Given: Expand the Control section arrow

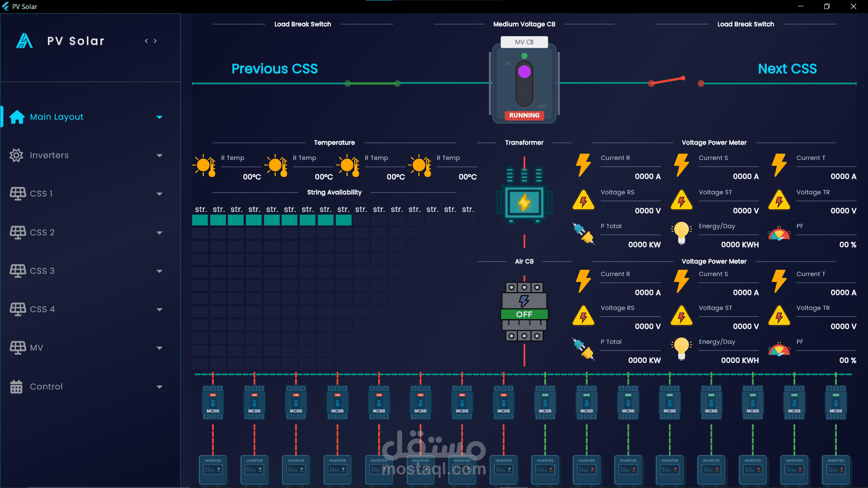Looking at the screenshot, I should (159, 387).
